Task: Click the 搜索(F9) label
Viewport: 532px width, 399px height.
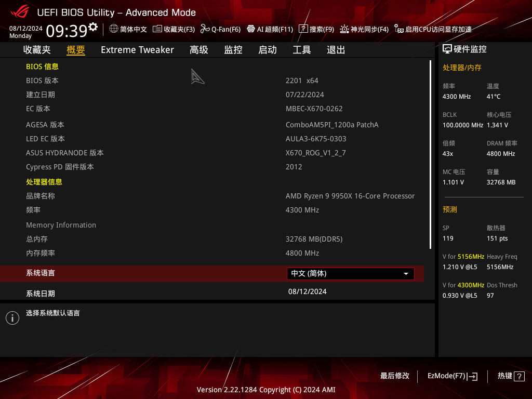Action: [x=322, y=29]
